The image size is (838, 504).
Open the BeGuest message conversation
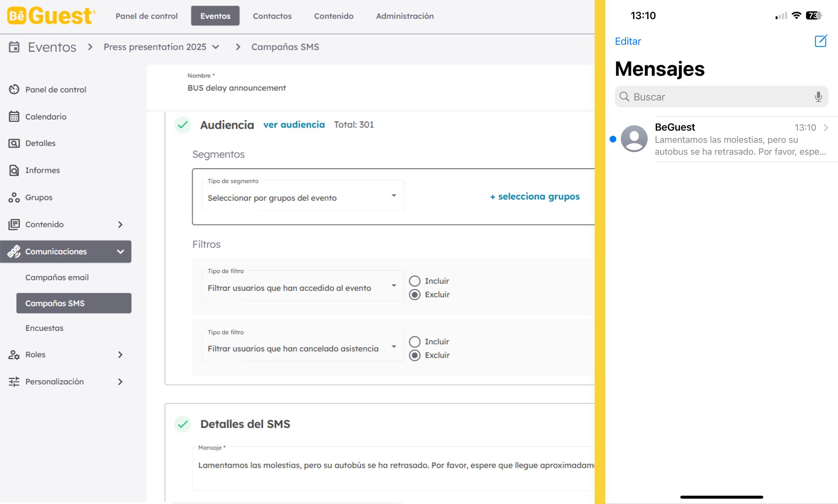pyautogui.click(x=722, y=139)
